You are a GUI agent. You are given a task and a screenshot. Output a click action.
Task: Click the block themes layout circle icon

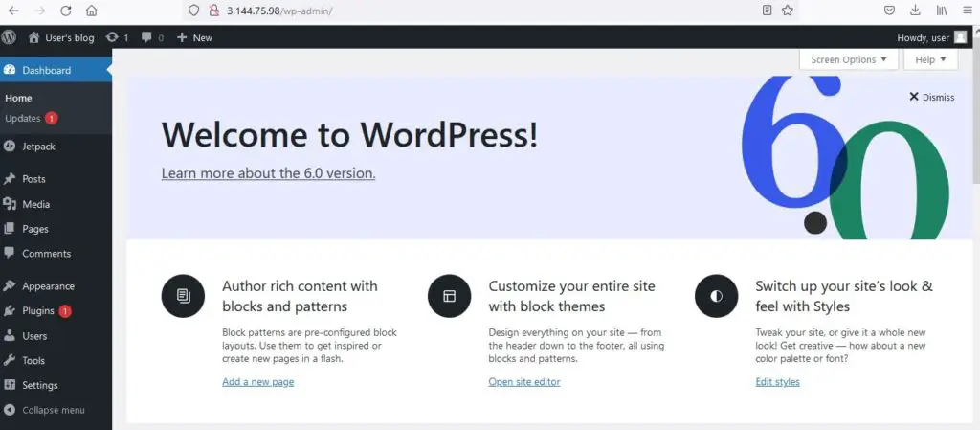point(450,296)
